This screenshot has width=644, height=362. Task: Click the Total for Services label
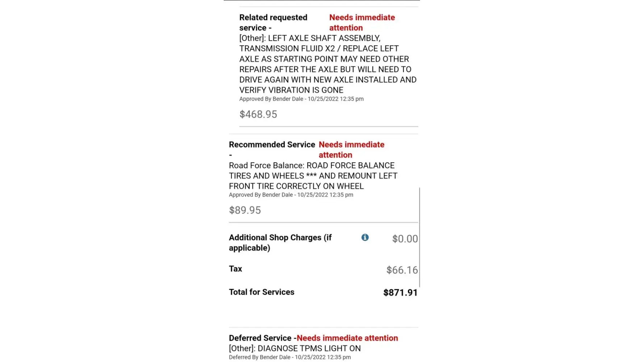click(262, 292)
